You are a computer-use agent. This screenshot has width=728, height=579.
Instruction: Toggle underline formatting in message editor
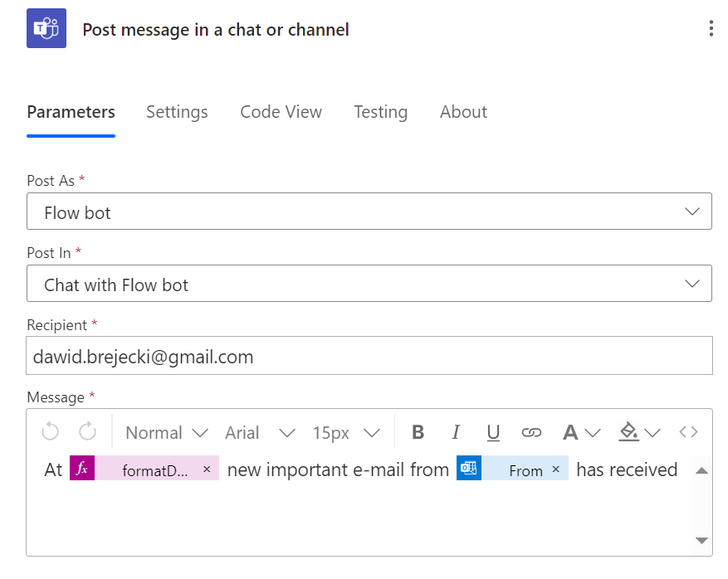pyautogui.click(x=493, y=432)
